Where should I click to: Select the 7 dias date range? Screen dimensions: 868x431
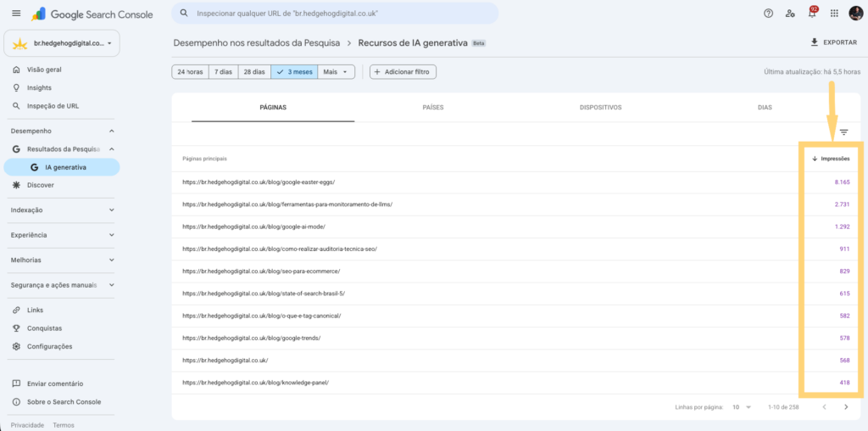tap(223, 72)
